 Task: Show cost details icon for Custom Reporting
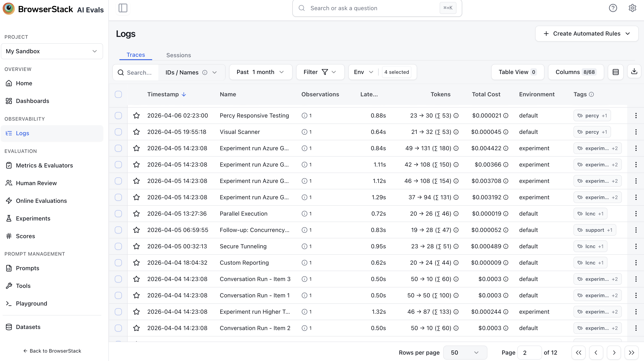tap(506, 262)
